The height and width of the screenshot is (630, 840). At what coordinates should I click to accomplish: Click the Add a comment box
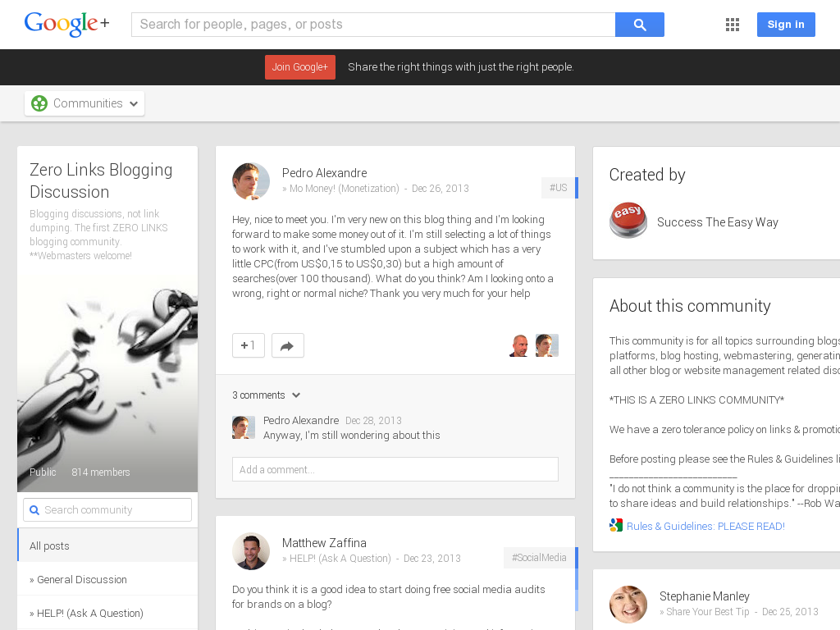click(395, 469)
